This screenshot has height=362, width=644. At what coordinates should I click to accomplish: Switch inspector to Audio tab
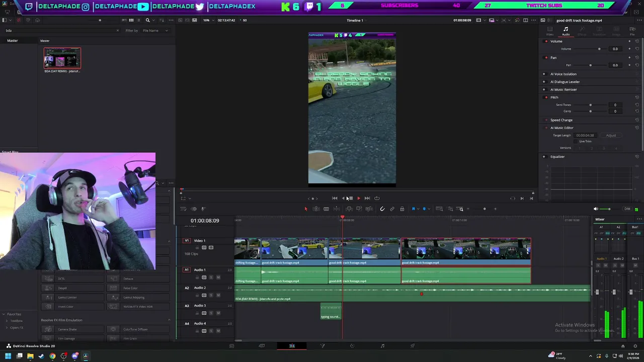[566, 31]
